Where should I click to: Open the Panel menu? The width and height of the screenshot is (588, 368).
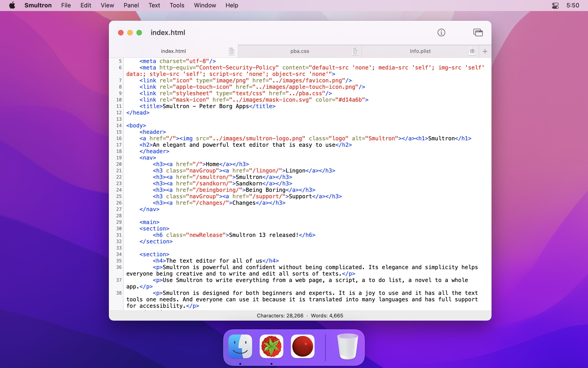click(x=131, y=5)
